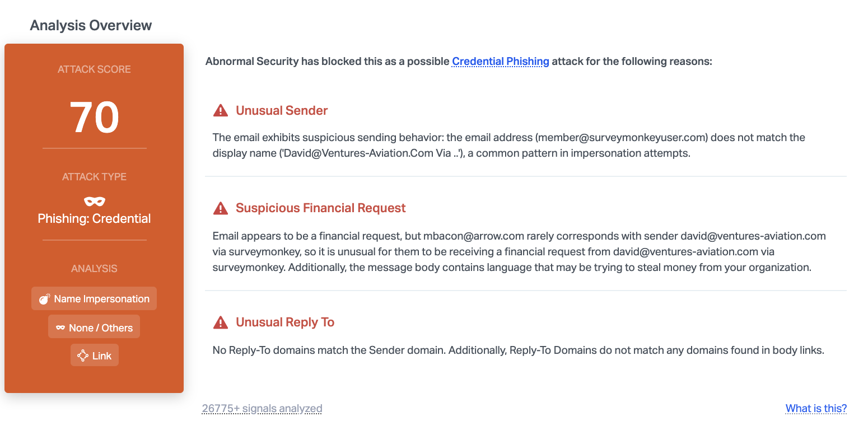Open the Credential Phishing link
The height and width of the screenshot is (421, 868).
(x=500, y=61)
